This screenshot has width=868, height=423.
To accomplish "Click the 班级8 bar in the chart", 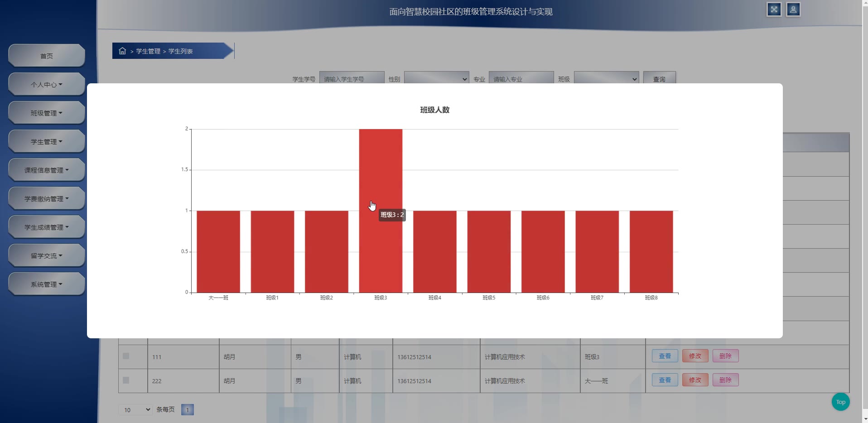I will click(651, 251).
